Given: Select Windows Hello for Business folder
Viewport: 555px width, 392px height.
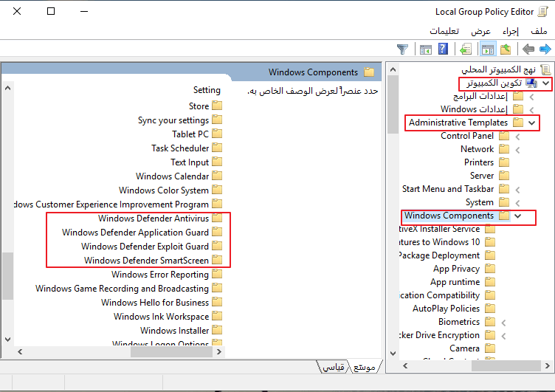Looking at the screenshot, I should coord(162,303).
